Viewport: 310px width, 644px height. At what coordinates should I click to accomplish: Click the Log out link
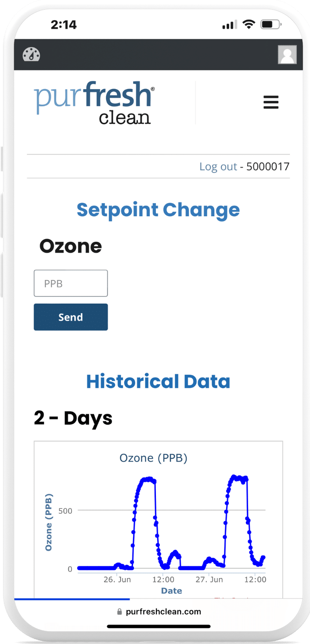[x=218, y=167]
